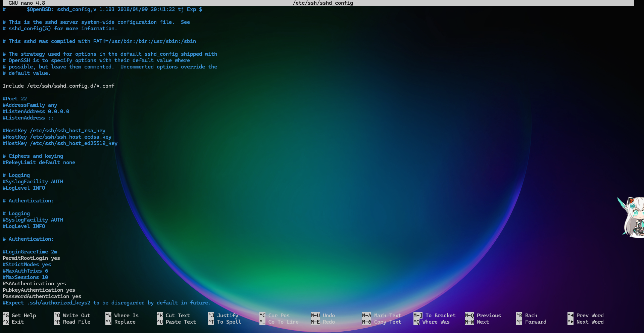The height and width of the screenshot is (333, 644).
Task: Click the ^X Exit shortcut
Action: coord(13,322)
